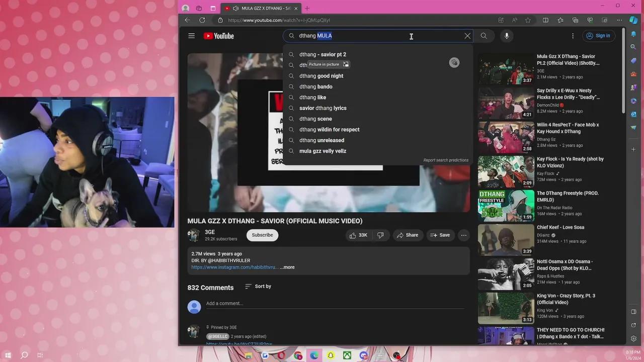The width and height of the screenshot is (644, 362).
Task: Select suggestion "dthang like"
Action: 377,98
